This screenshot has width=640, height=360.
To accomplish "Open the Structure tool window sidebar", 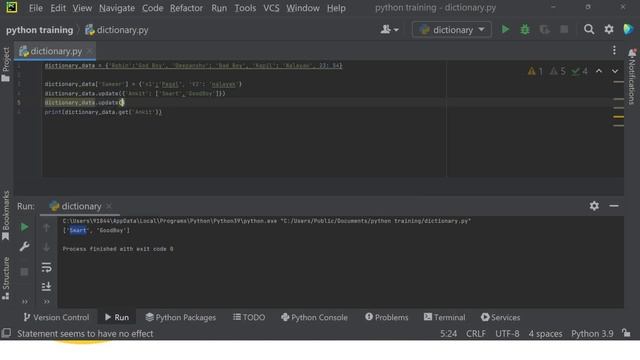I will coord(6,278).
